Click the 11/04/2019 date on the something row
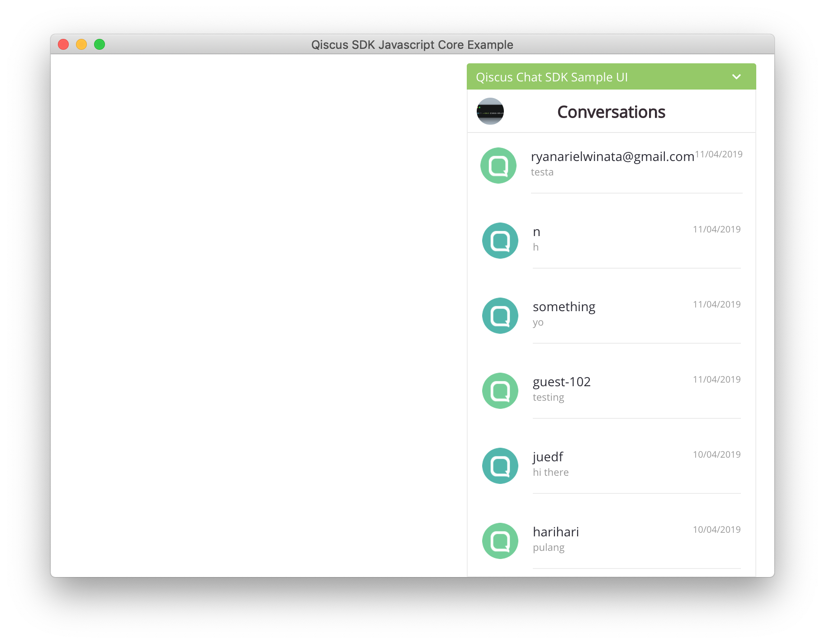This screenshot has height=644, width=825. click(x=717, y=304)
